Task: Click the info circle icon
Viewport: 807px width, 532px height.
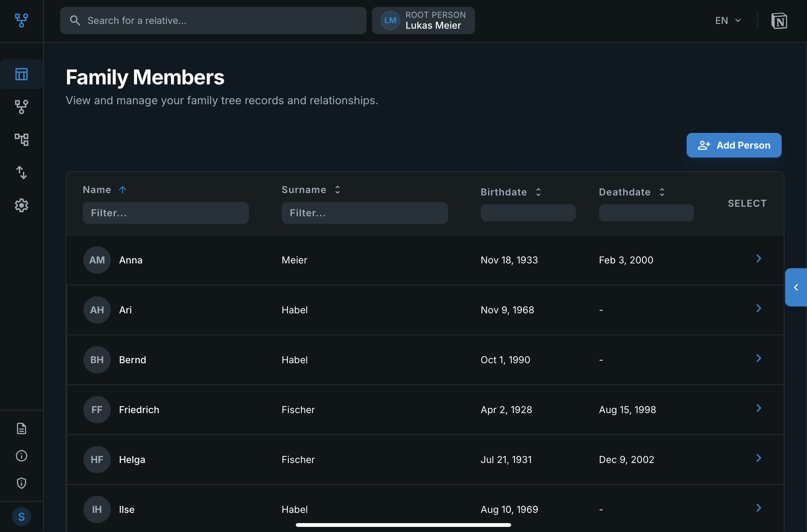Action: coord(22,456)
